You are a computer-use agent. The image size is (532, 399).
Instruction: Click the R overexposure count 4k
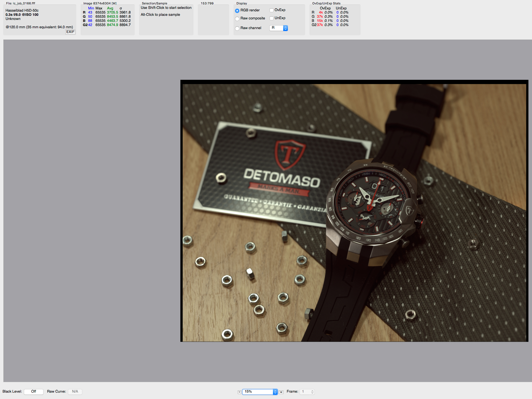321,12
